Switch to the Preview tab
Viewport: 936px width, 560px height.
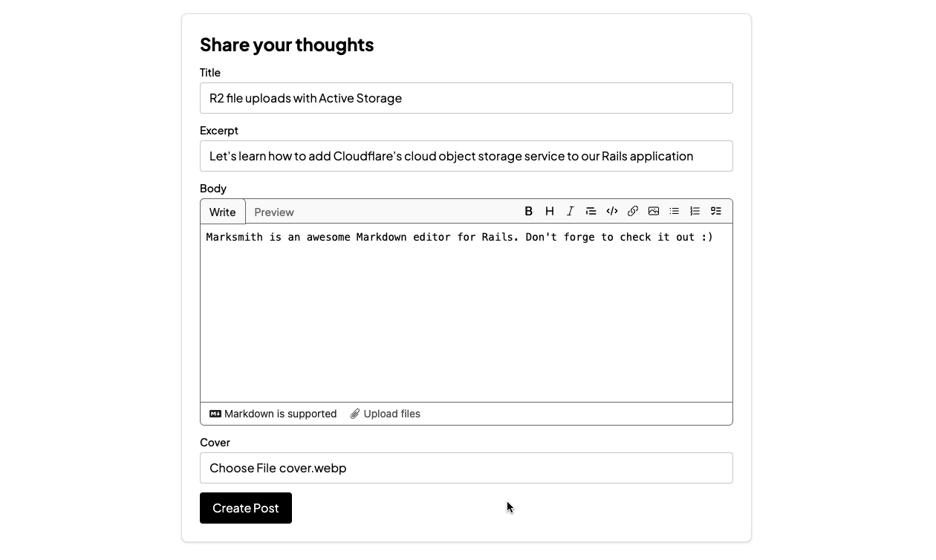[274, 212]
